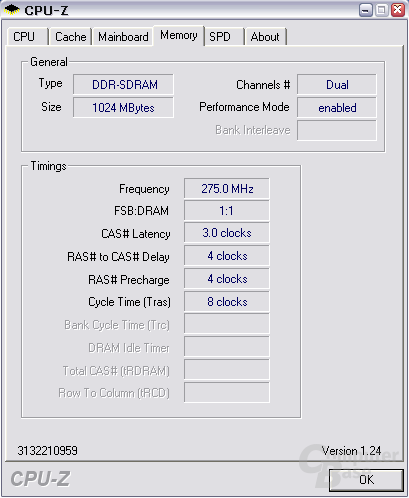This screenshot has height=498, width=409.
Task: Click the Timings group heading
Action: pyautogui.click(x=49, y=166)
